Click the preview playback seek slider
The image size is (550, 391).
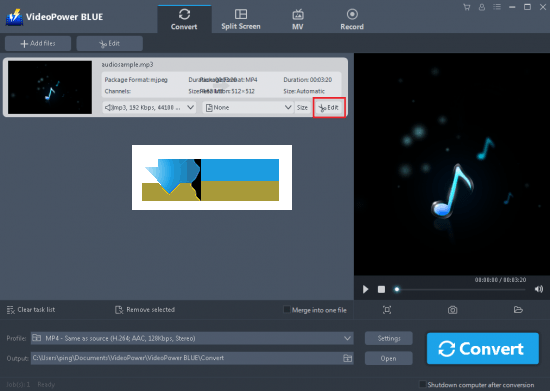[x=460, y=289]
